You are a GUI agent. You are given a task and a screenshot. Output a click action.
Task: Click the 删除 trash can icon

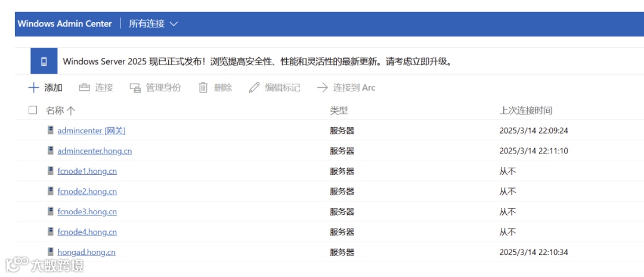(203, 88)
